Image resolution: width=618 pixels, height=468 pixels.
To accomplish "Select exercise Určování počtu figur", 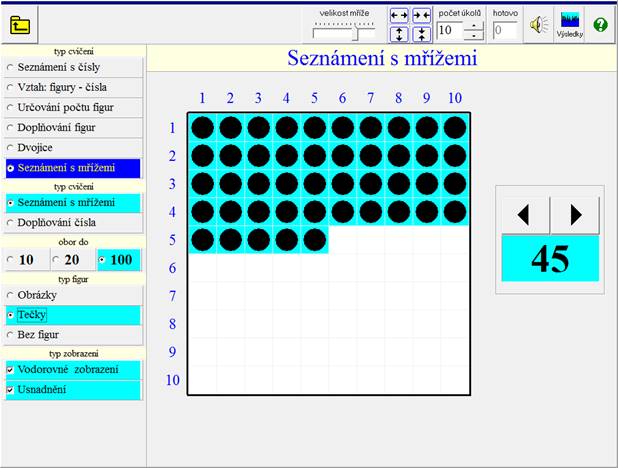I will [x=73, y=107].
